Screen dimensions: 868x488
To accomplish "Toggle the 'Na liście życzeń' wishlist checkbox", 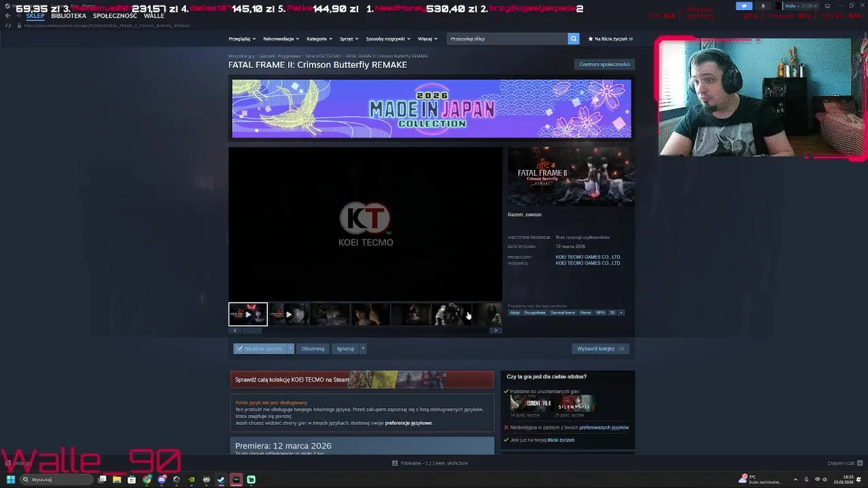I will tap(239, 348).
